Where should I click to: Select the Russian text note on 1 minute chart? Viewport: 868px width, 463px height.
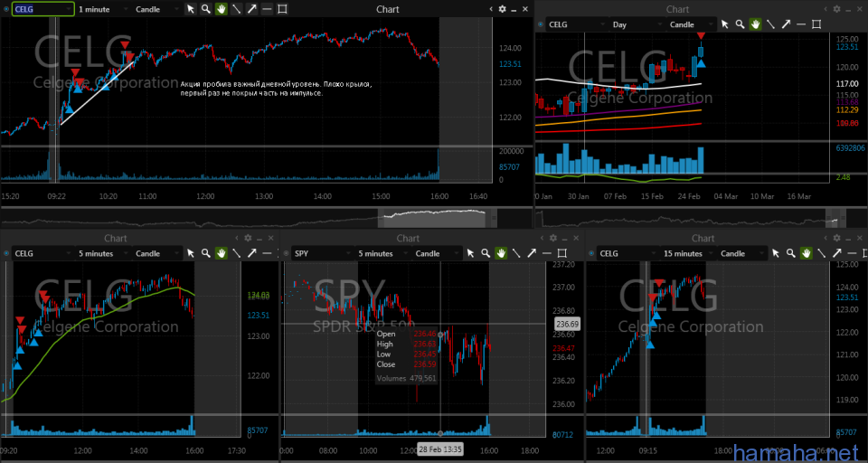[x=277, y=89]
